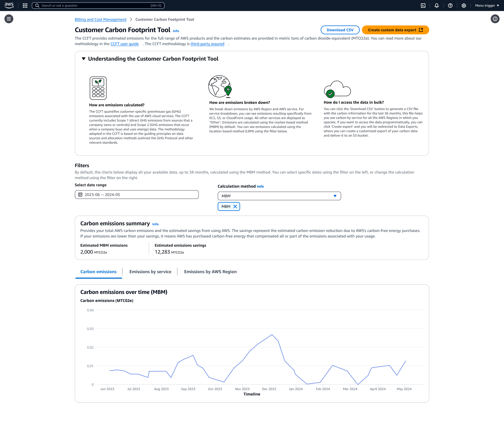Click 'Estimated emissions savings' label
This screenshot has width=504, height=424.
coord(180,245)
